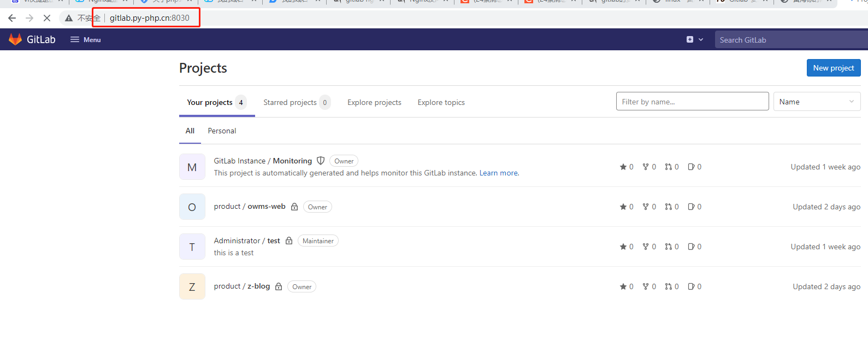Click the Owner badge on owms-web
The image size is (868, 340).
click(317, 207)
